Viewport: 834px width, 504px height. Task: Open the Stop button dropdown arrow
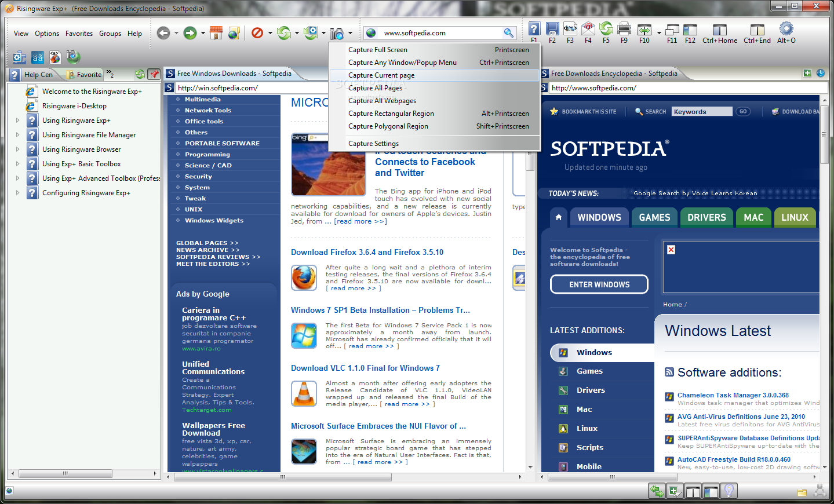(270, 33)
